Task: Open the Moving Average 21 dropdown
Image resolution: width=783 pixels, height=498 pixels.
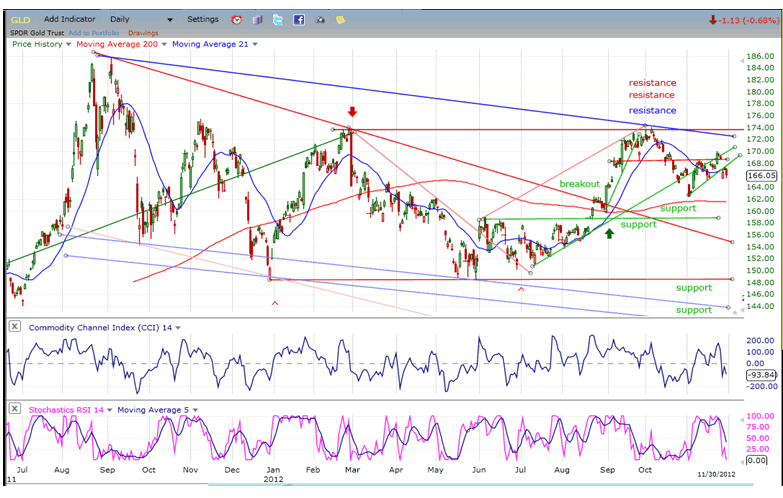Action: pyautogui.click(x=254, y=44)
